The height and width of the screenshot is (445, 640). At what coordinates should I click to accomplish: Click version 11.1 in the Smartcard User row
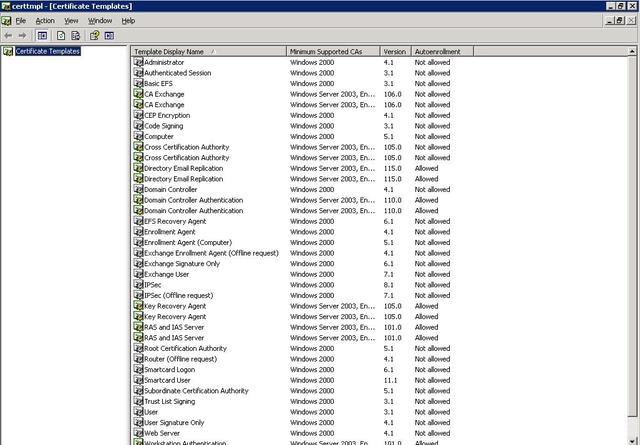[390, 380]
